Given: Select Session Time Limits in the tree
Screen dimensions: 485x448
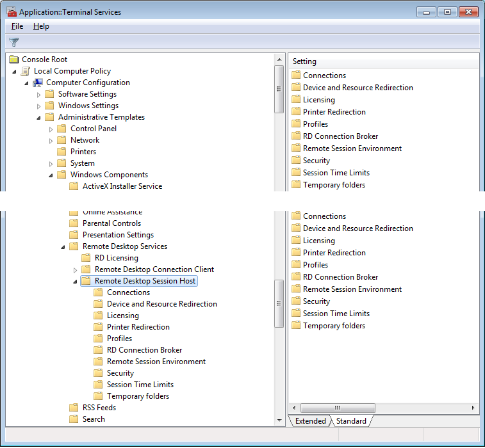Looking at the screenshot, I should pos(140,385).
